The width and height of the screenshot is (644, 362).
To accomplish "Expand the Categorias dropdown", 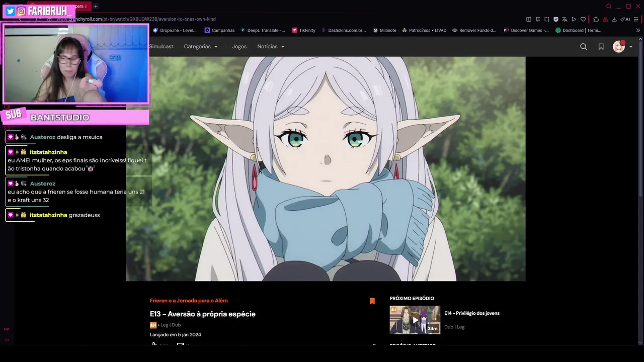I will pos(201,46).
